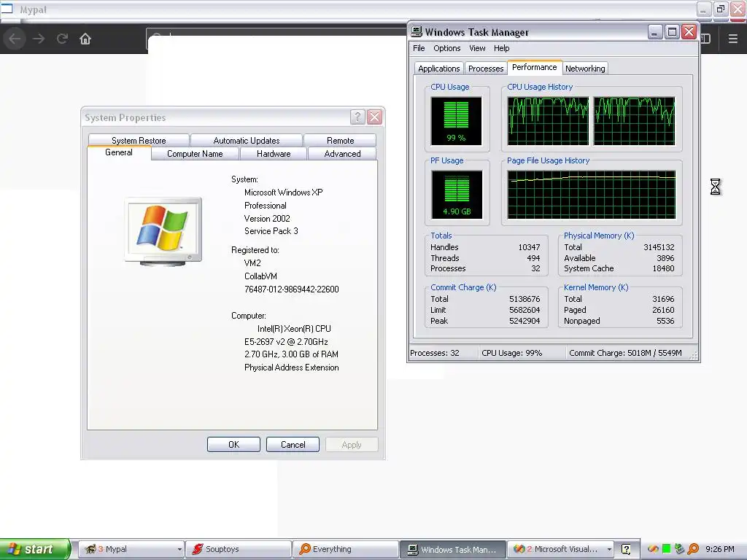Click the green square CPU tray icon
747x560 pixels.
[x=667, y=549]
